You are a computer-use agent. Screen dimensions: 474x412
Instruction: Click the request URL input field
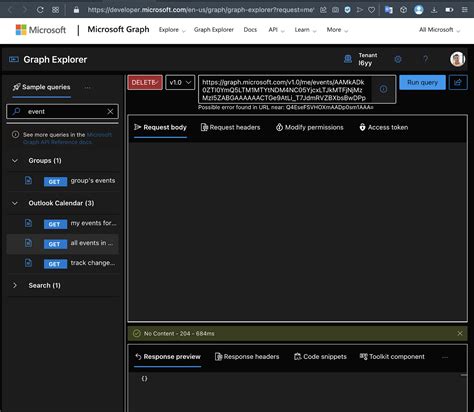coord(285,89)
